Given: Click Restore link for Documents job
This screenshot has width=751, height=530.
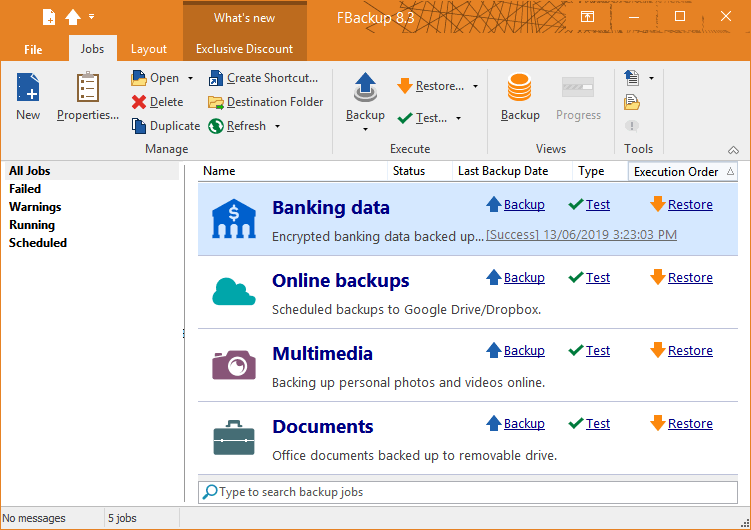Looking at the screenshot, I should (690, 424).
